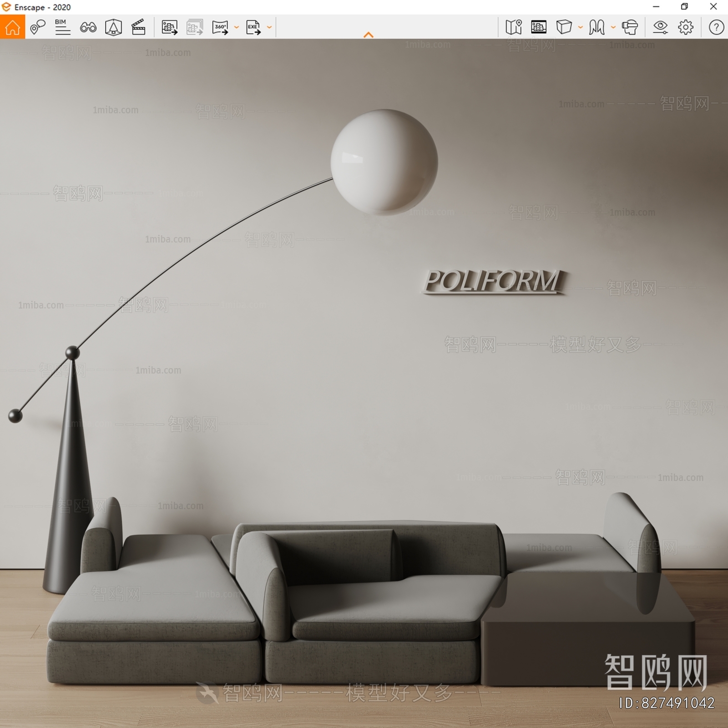Open the binoculars view management icon
728x728 pixels.
click(x=88, y=27)
